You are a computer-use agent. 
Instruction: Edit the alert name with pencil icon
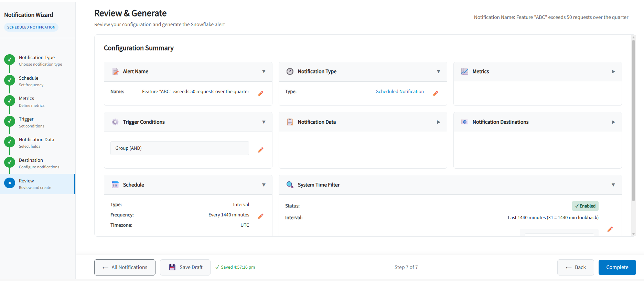(x=261, y=93)
